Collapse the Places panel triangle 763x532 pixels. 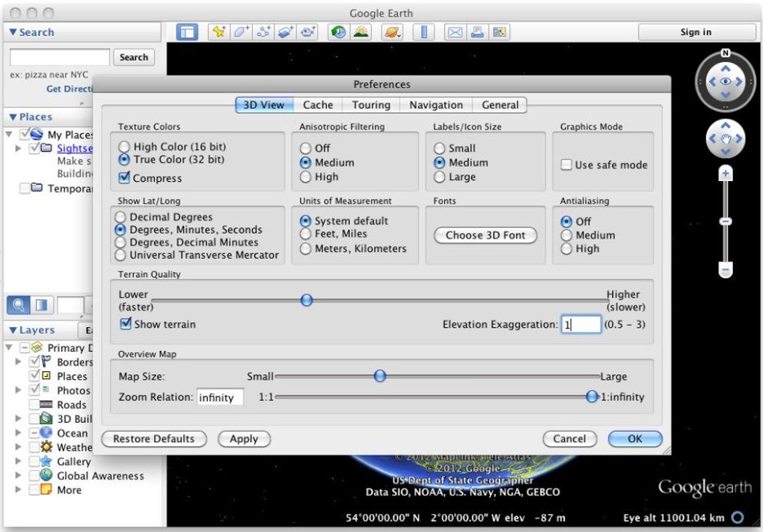[13, 117]
